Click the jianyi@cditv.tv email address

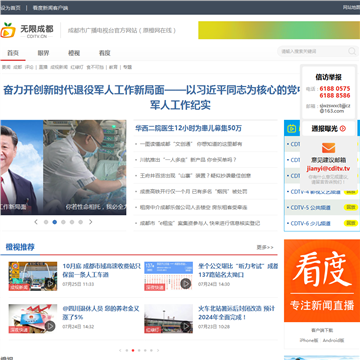(328, 169)
